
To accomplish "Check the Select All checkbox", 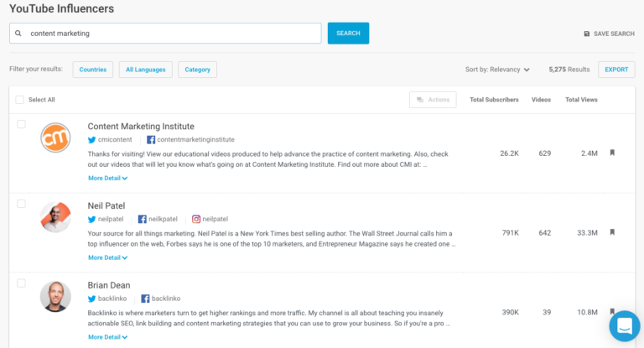I will click(20, 99).
